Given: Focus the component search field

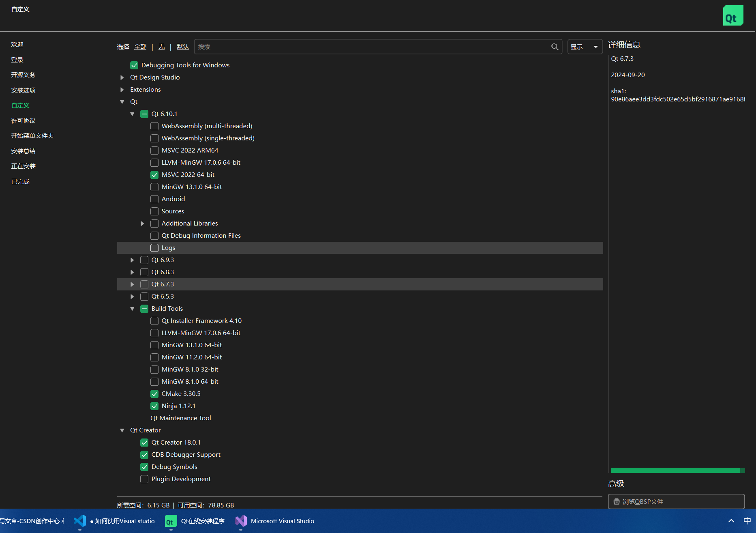Looking at the screenshot, I should 378,47.
